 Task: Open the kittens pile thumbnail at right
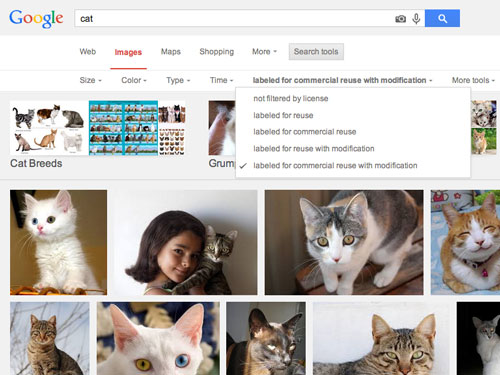[484, 114]
